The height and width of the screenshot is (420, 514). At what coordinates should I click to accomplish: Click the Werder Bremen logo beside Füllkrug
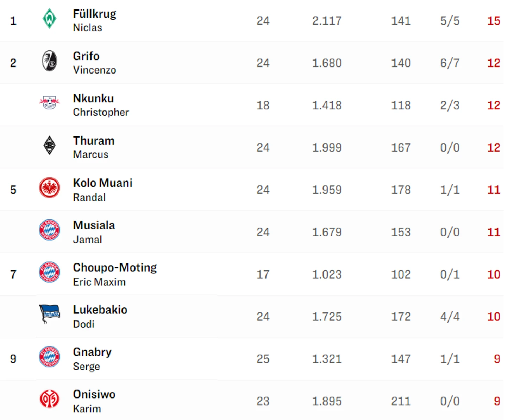coord(49,19)
